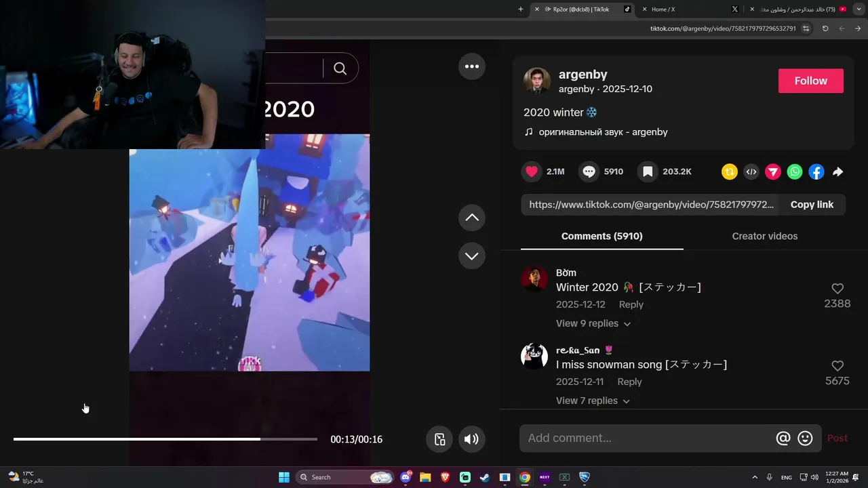Like reka_San's comment heart
Image resolution: width=868 pixels, height=488 pixels.
pyautogui.click(x=837, y=366)
